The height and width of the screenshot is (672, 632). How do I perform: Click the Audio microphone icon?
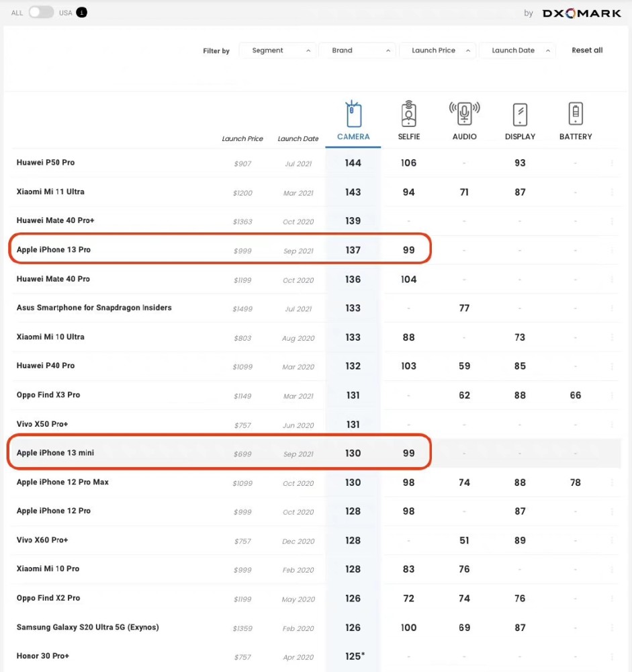(464, 114)
